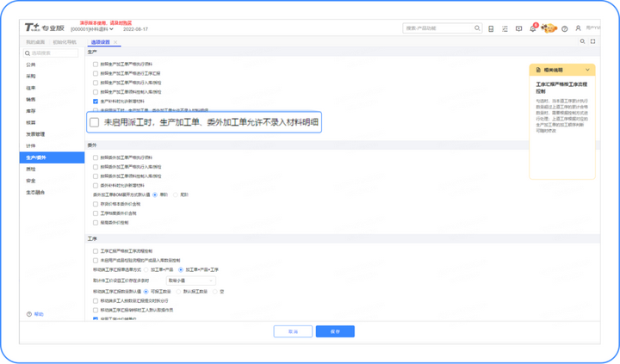Click the cartoon mascot icon in top bar
Screen dimensions: 620x364
coord(549,28)
